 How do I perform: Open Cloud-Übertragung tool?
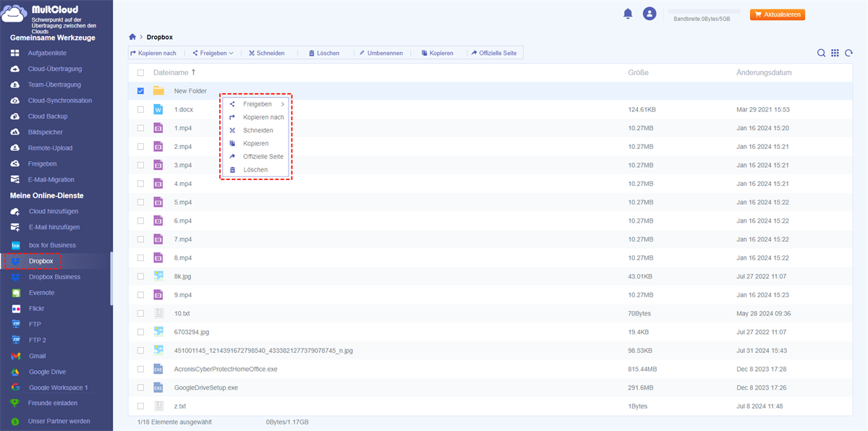(56, 69)
